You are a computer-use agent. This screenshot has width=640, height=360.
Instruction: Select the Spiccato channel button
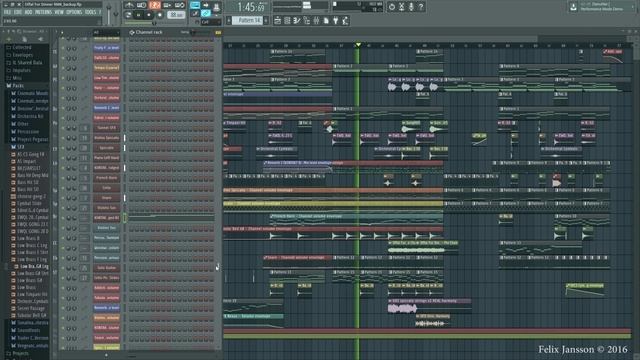pyautogui.click(x=107, y=148)
